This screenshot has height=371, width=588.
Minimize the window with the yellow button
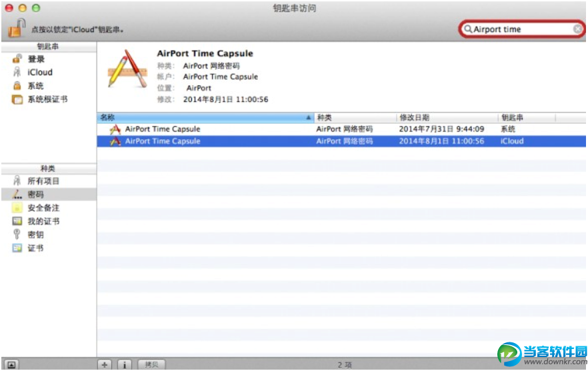(x=23, y=8)
